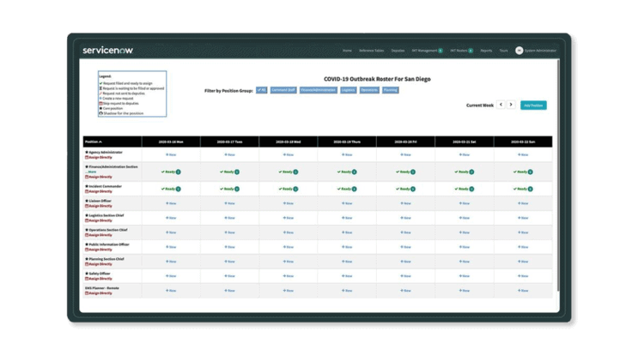The height and width of the screenshot is (362, 644).
Task: Create new Safety Officer request for Wednesday
Action: [289, 276]
